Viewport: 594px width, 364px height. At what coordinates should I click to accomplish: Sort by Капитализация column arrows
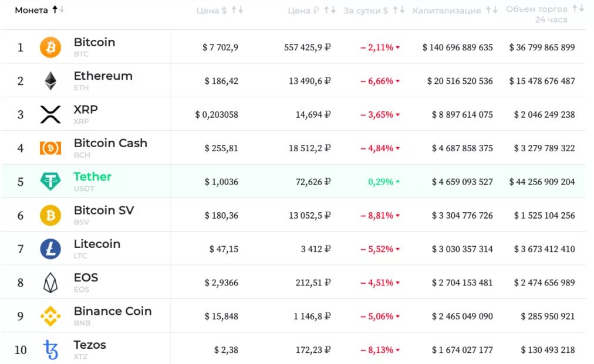pos(492,10)
